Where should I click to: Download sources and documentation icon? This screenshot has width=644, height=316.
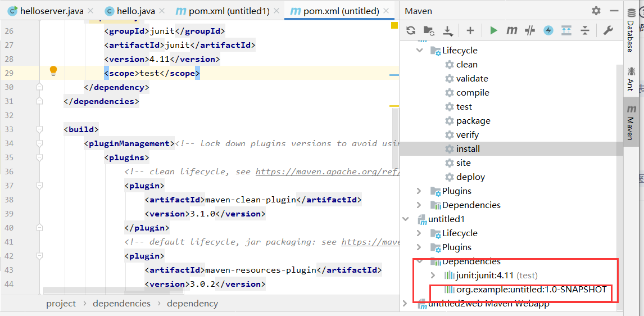(448, 30)
